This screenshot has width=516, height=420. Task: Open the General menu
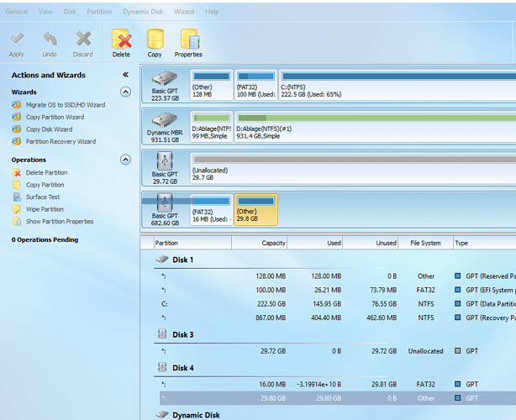(17, 12)
